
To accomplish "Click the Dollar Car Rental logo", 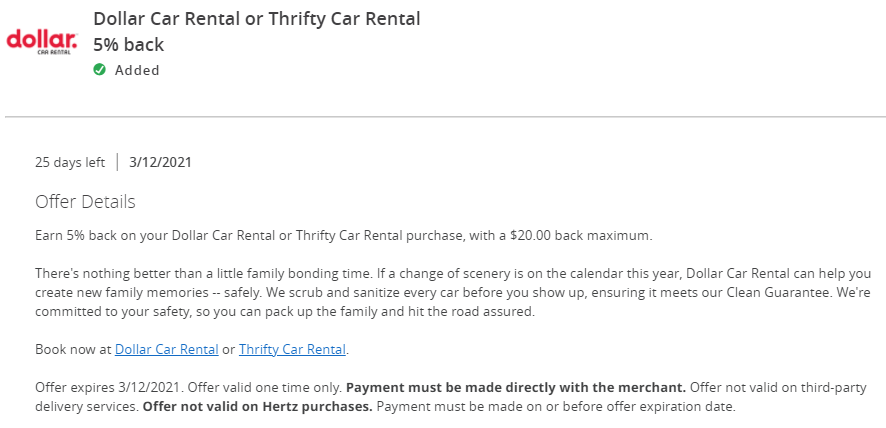I will pyautogui.click(x=42, y=42).
